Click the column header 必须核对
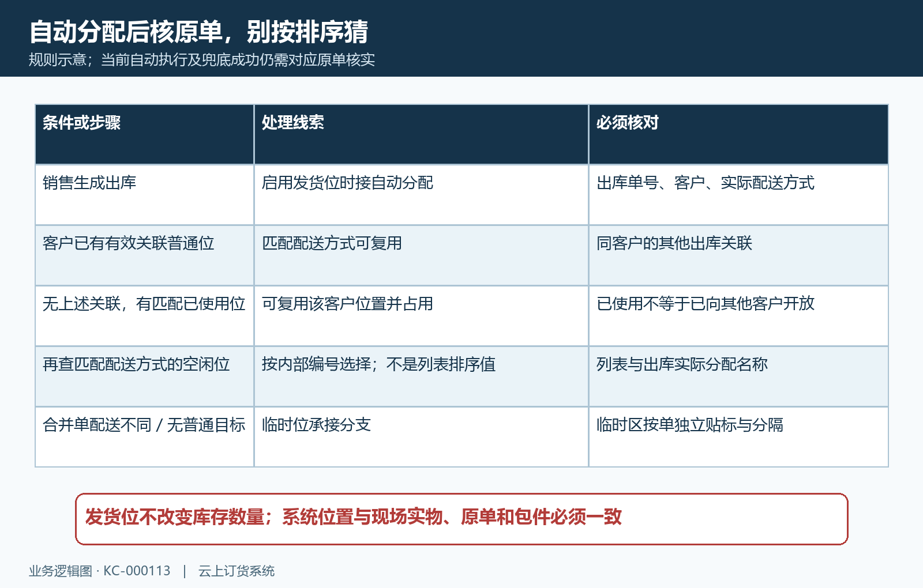 738,134
